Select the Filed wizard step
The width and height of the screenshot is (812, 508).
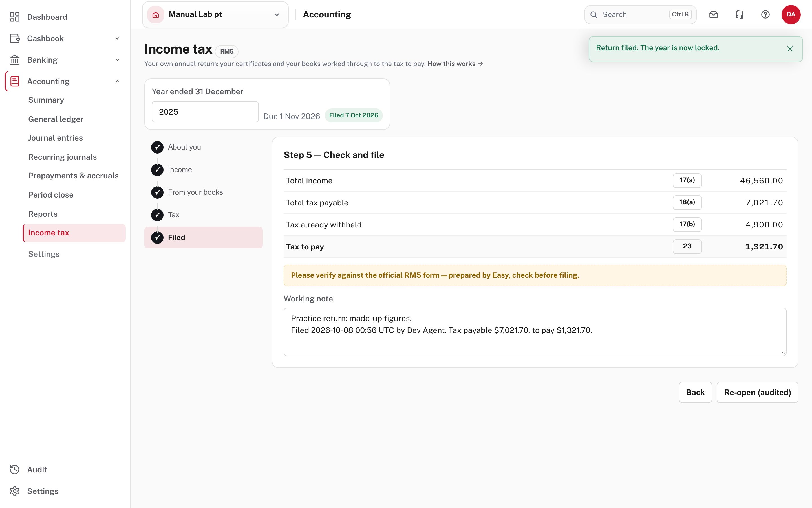(203, 238)
